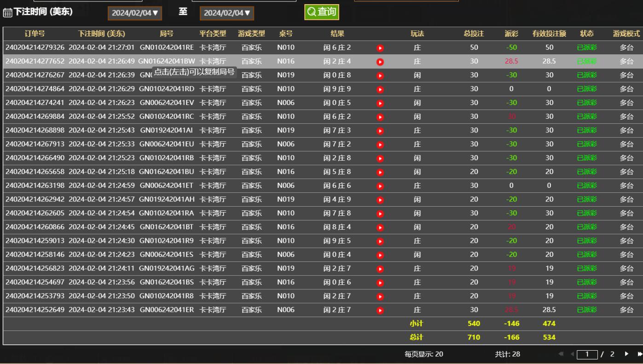The image size is (643, 364).
Task: Go to the next page arrow
Action: click(x=626, y=354)
